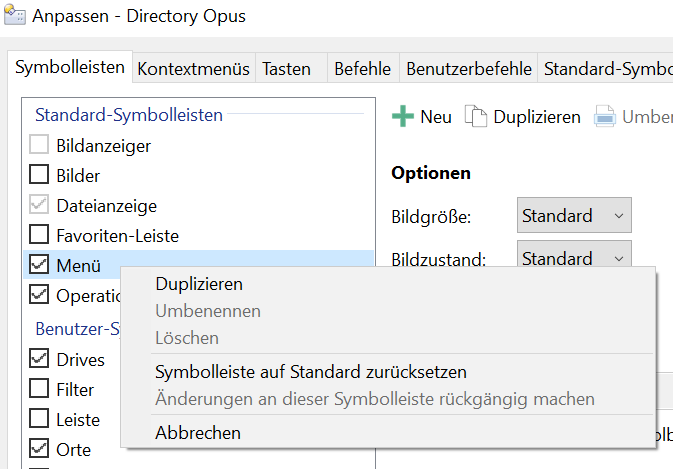This screenshot has width=673, height=469.
Task: Select the Menü row in the list
Action: point(198,265)
